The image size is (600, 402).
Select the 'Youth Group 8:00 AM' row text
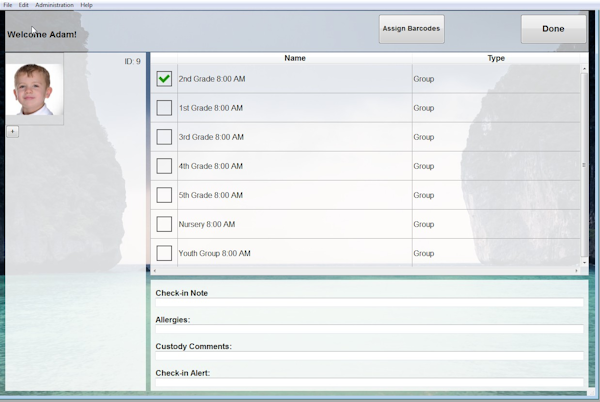pyautogui.click(x=215, y=253)
